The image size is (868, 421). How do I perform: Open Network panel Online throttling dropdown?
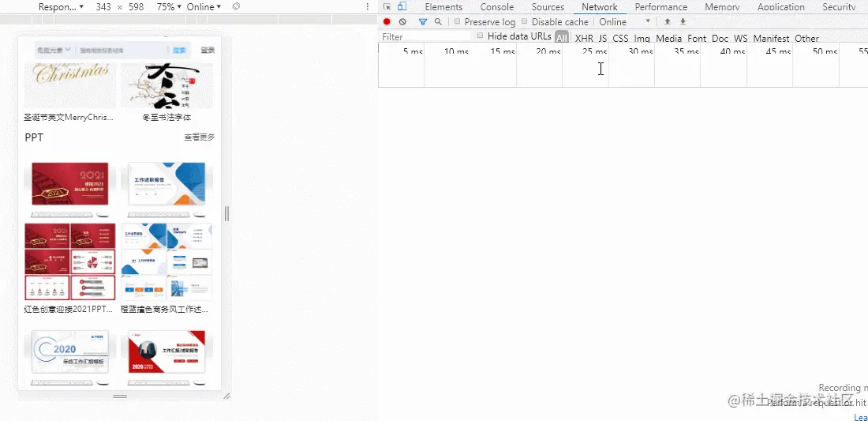(x=625, y=21)
